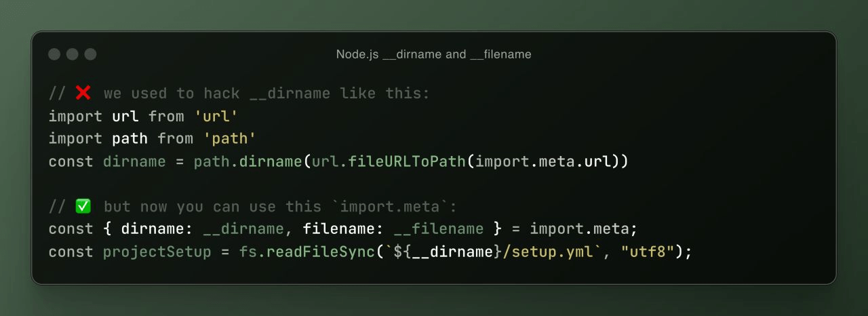Image resolution: width=868 pixels, height=316 pixels.
Task: Click the path.dirname call in the code
Action: [248, 161]
